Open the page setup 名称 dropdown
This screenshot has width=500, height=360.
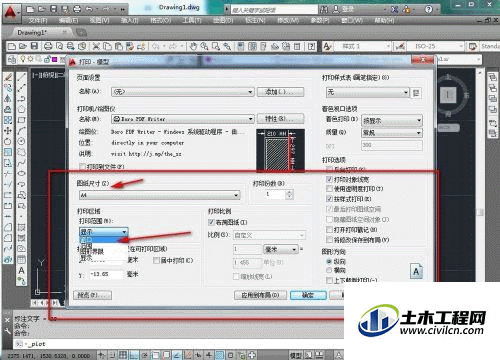(183, 92)
